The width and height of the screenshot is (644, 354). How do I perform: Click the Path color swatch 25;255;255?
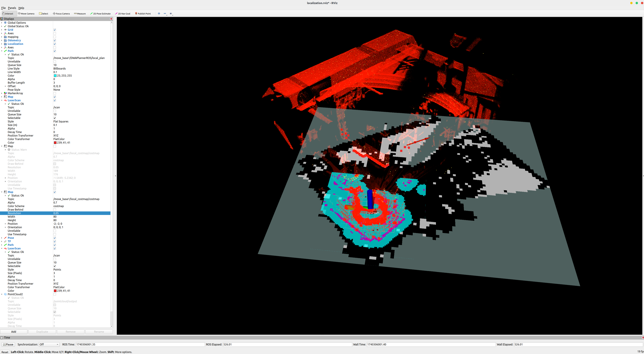55,76
